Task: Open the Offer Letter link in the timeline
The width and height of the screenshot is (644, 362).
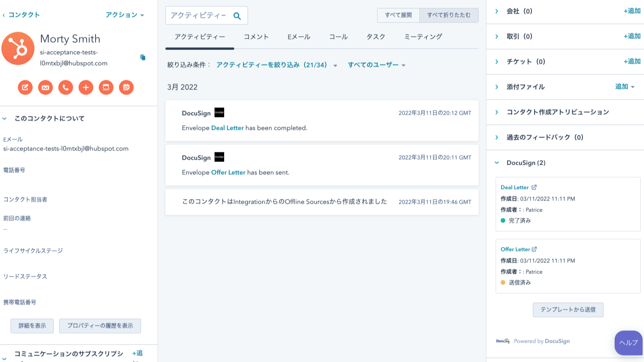Action: click(228, 172)
